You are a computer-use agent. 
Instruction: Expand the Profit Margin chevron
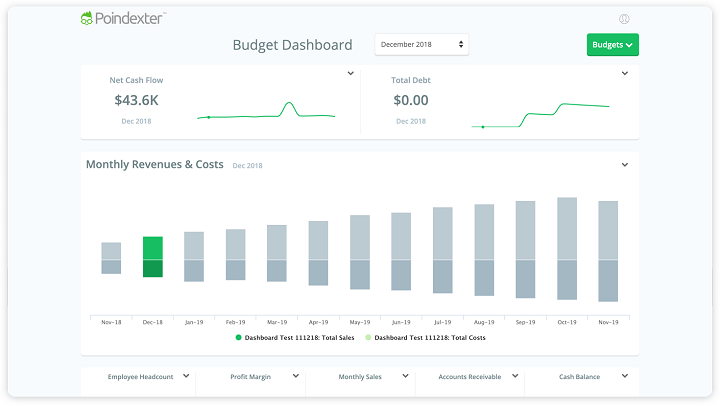click(296, 376)
